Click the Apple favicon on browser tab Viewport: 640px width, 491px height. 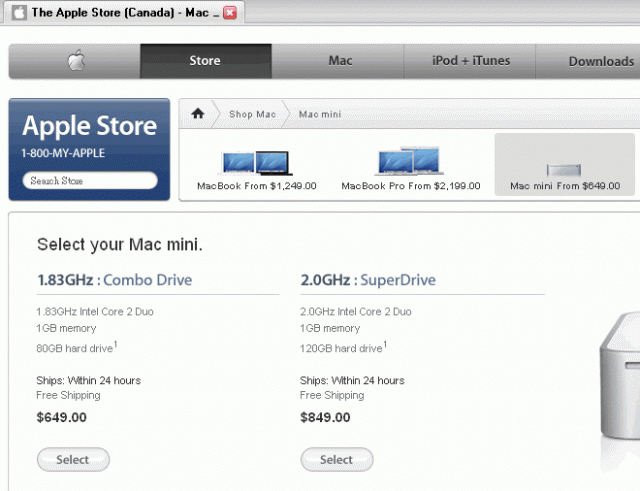click(19, 13)
